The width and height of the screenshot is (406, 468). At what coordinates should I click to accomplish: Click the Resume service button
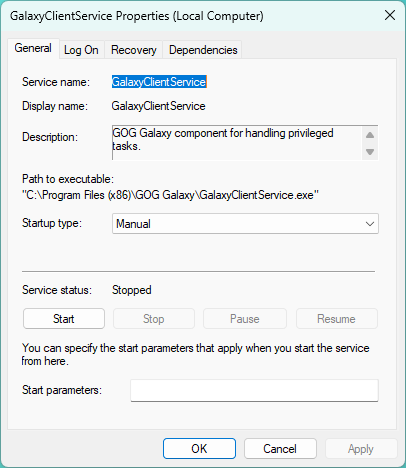point(336,319)
